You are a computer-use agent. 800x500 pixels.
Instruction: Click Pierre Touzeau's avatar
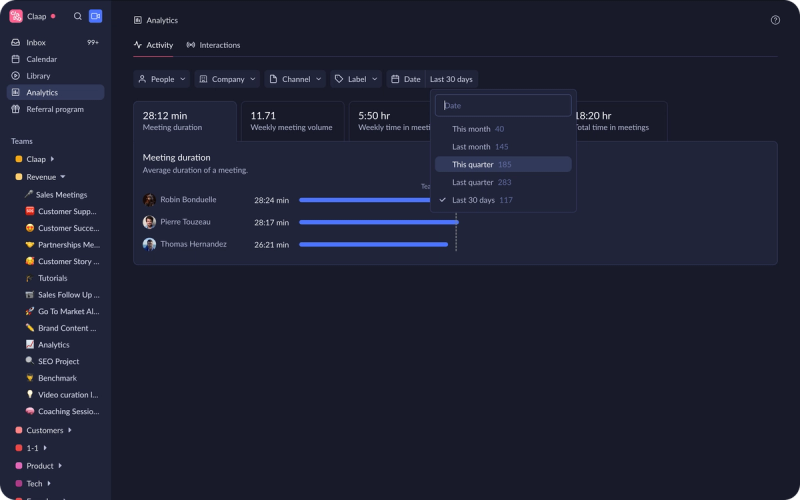click(149, 222)
